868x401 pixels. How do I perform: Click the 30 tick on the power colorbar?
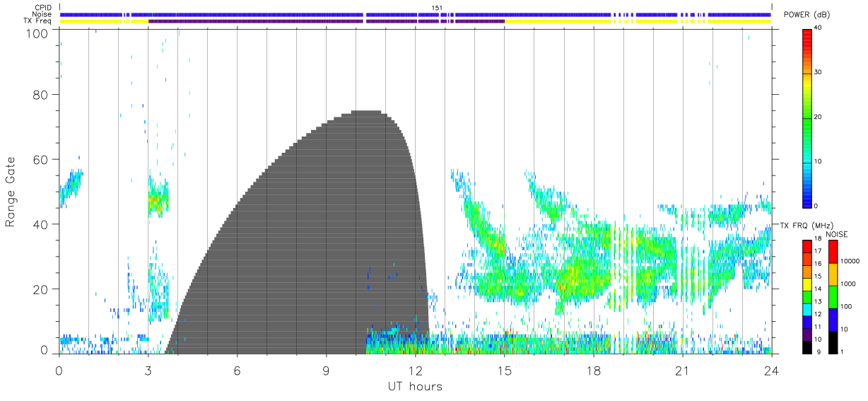pyautogui.click(x=819, y=73)
